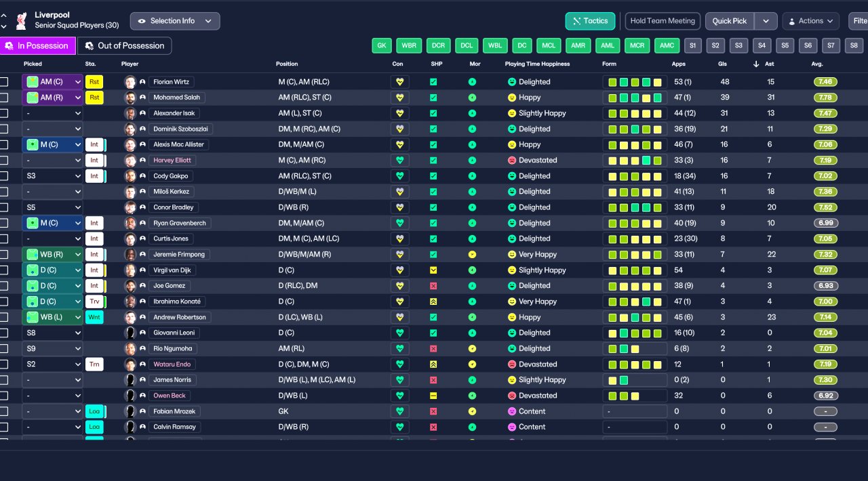Click Cody Gakpo's delighted face icon
This screenshot has height=481, width=868.
(x=512, y=176)
